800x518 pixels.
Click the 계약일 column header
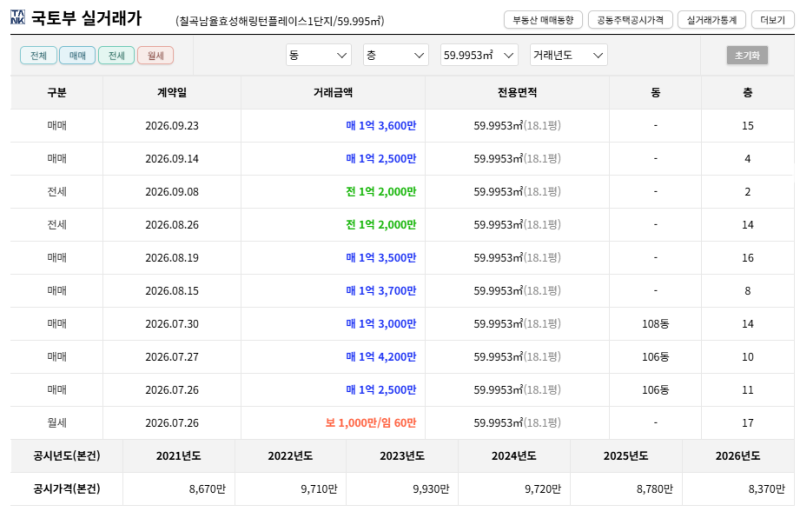tap(172, 92)
